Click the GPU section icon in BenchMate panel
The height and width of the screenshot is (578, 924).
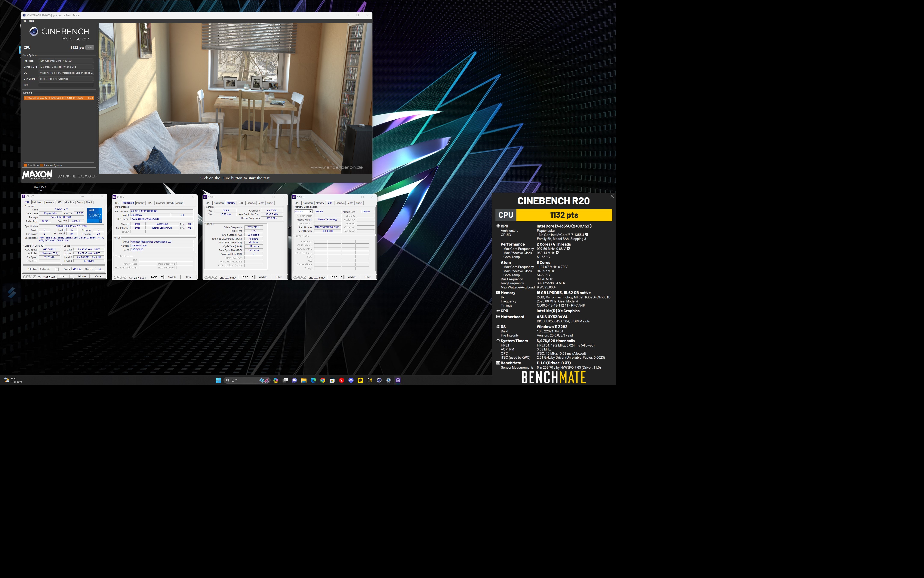(498, 311)
